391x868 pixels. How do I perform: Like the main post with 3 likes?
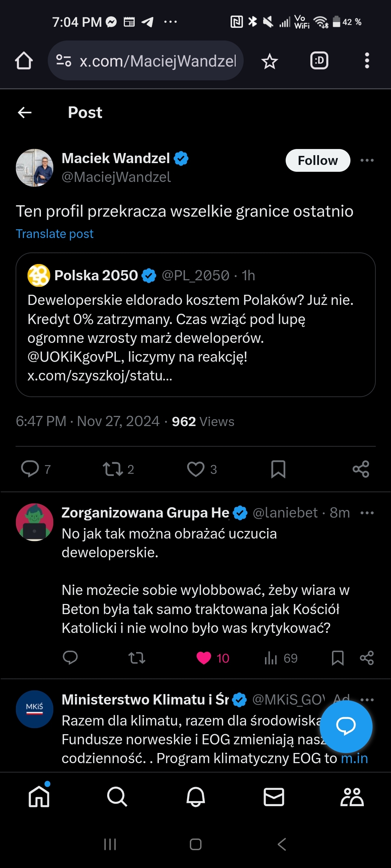pyautogui.click(x=196, y=469)
